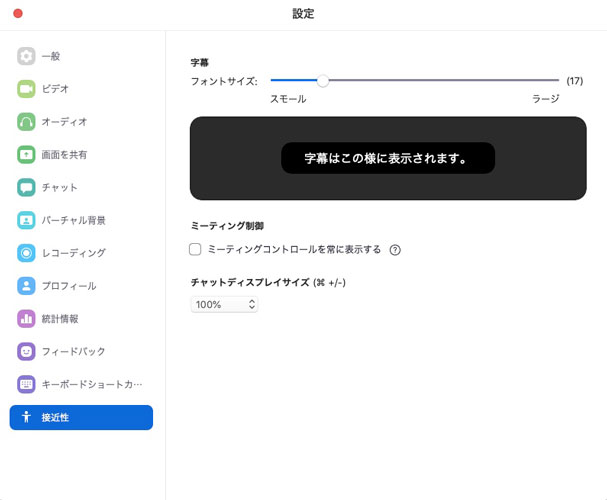This screenshot has width=607, height=500.
Task: Click the フォントサイズ slider handle
Action: click(x=322, y=80)
